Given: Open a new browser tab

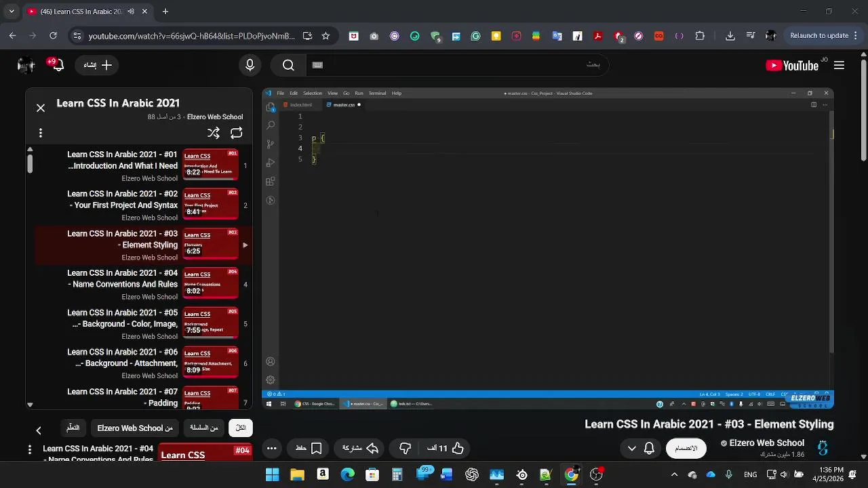Looking at the screenshot, I should 165,12.
